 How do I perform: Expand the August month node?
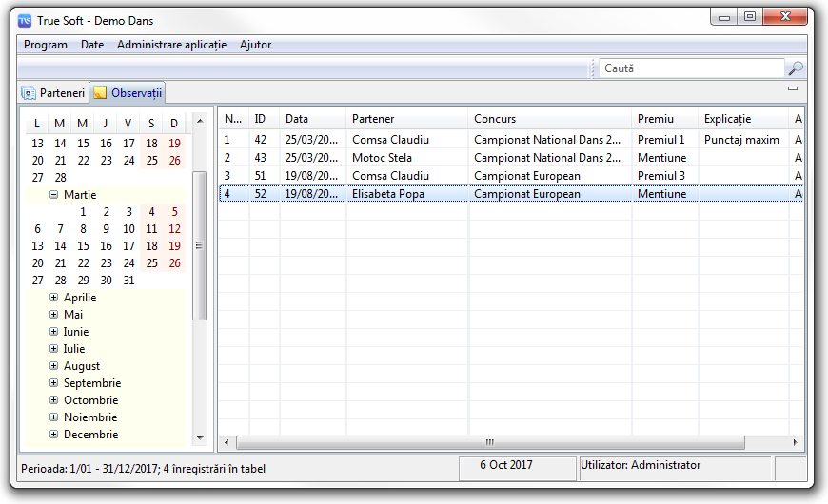[54, 366]
